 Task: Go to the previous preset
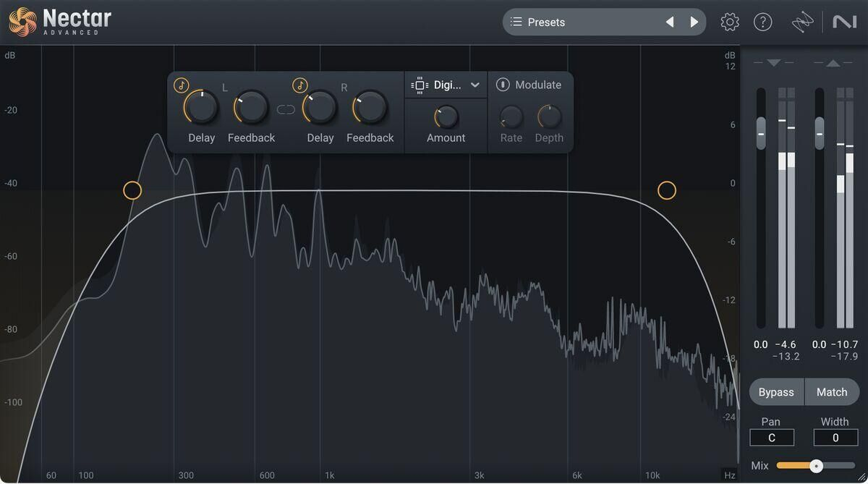point(670,22)
